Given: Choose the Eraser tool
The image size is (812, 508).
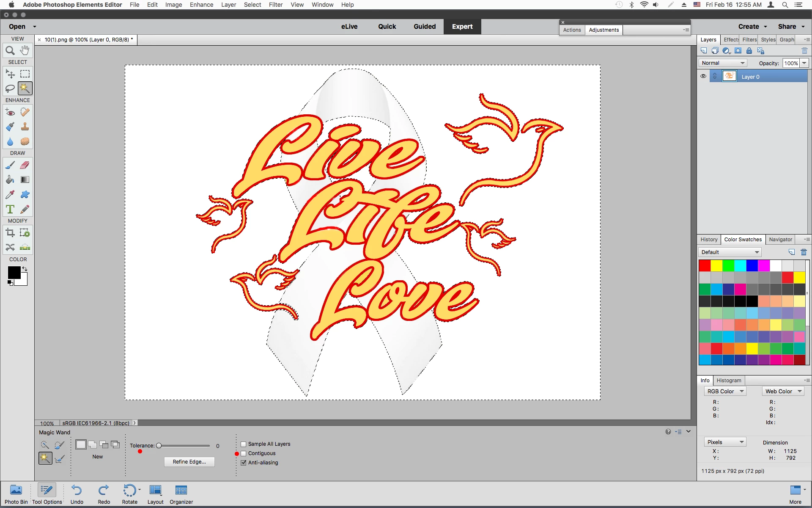Looking at the screenshot, I should click(x=25, y=165).
